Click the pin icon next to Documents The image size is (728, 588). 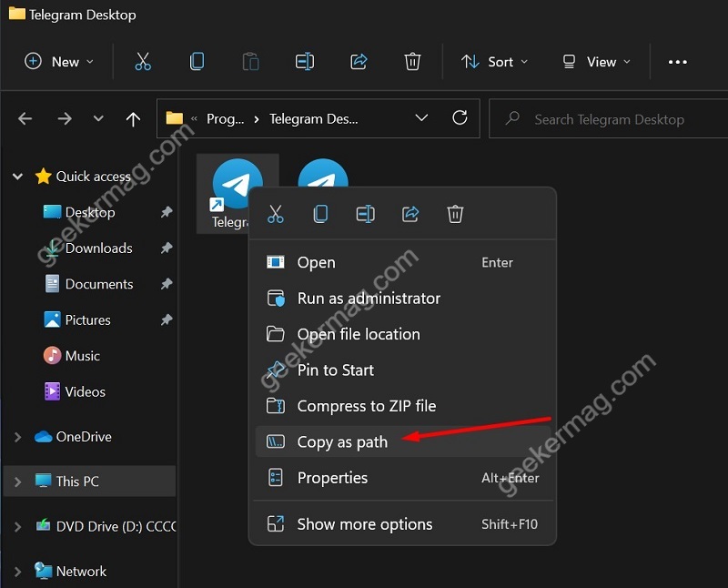click(167, 284)
